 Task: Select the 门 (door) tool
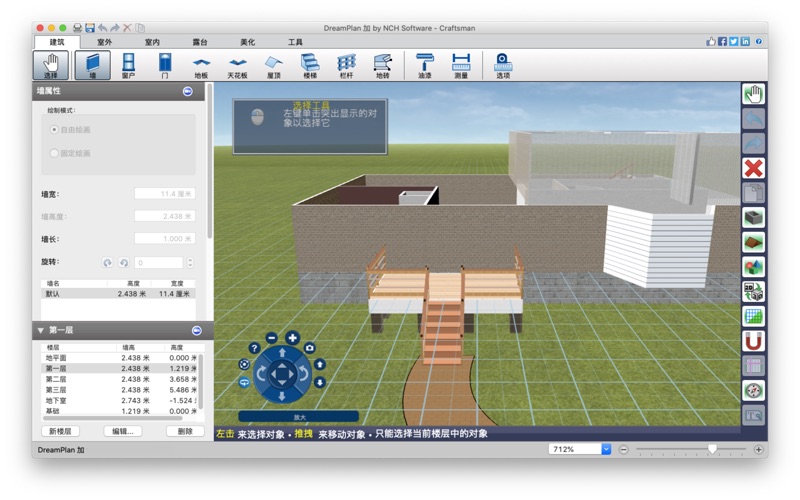[x=165, y=66]
